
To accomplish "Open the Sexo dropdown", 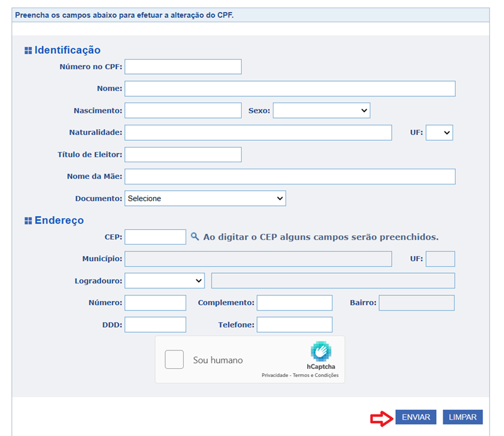I will tap(322, 110).
